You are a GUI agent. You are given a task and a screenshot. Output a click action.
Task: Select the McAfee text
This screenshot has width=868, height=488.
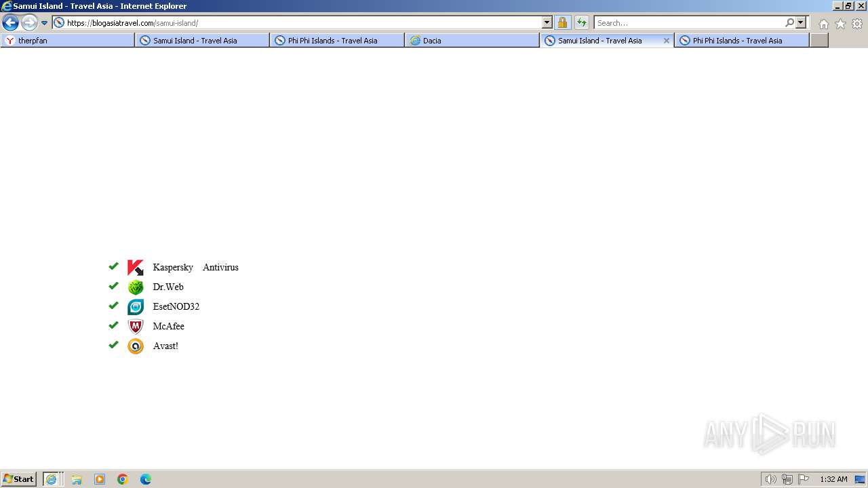[169, 327]
